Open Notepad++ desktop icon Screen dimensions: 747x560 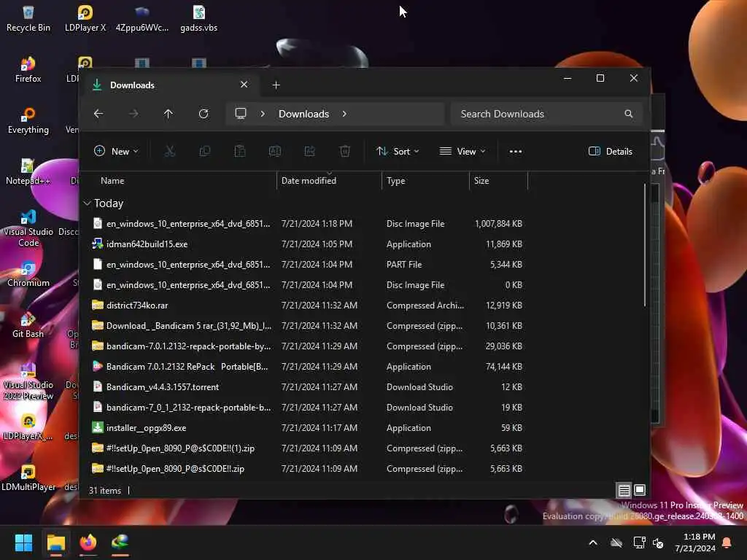tap(28, 171)
